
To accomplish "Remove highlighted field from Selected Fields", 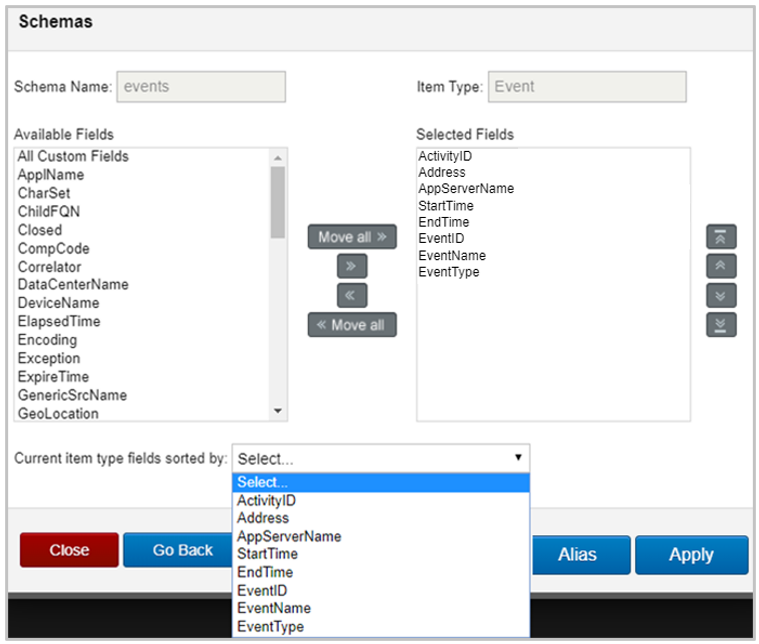I will click(352, 295).
